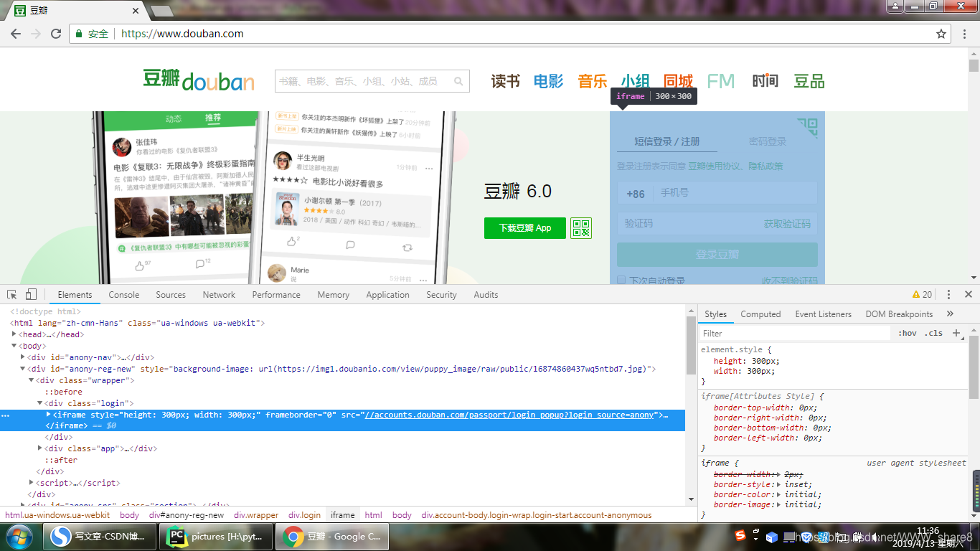Open the DevTools customize three-dot menu

(948, 295)
